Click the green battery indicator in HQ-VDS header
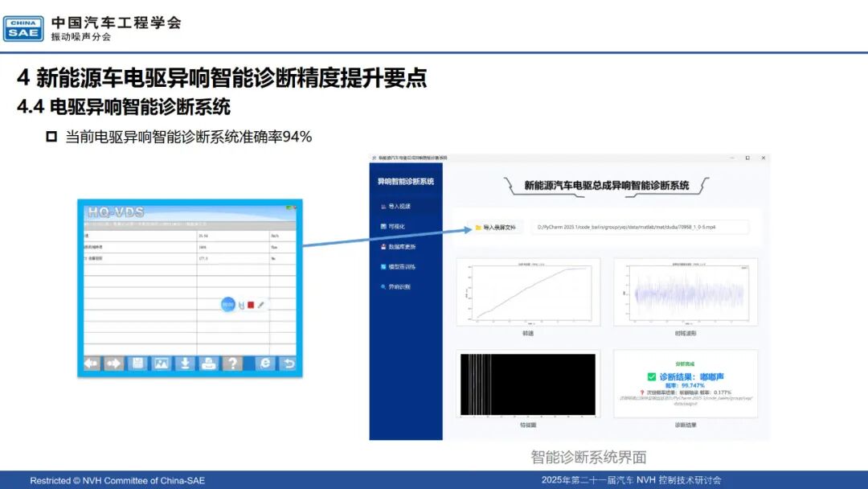The width and height of the screenshot is (868, 489). coord(289,208)
